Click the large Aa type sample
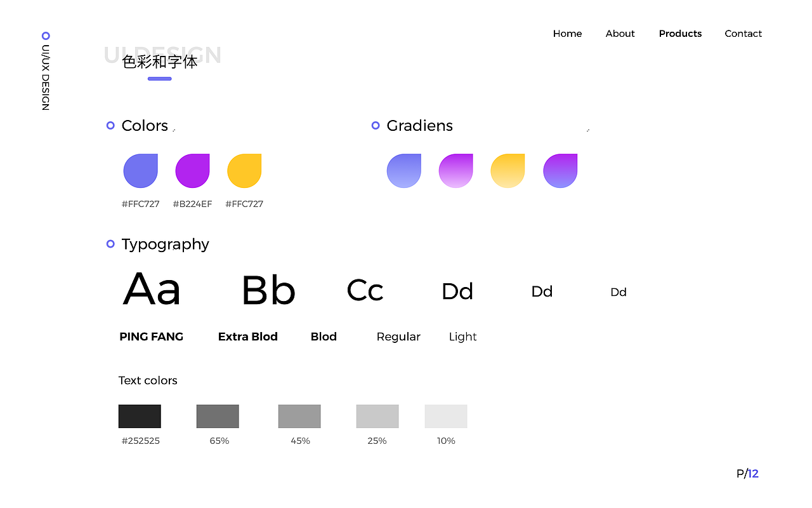 click(152, 290)
